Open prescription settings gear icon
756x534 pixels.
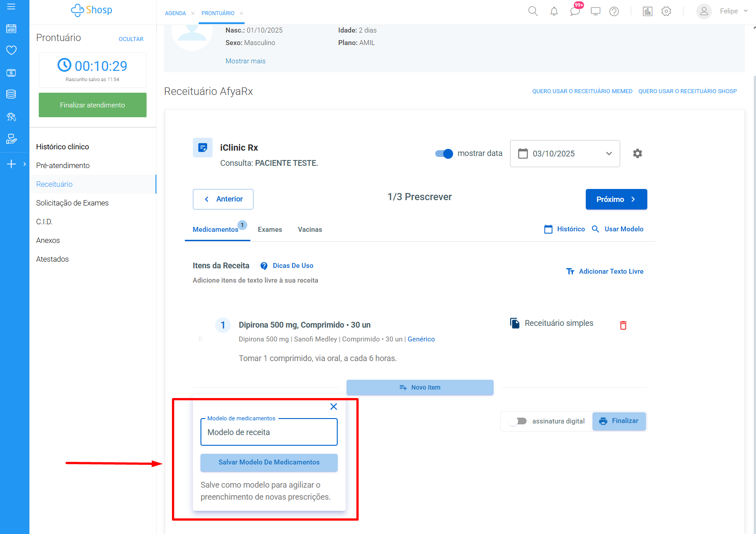point(637,153)
